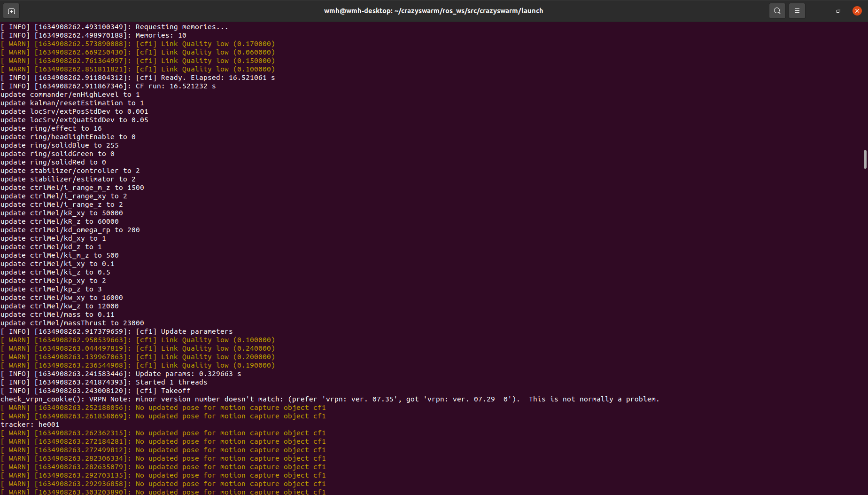868x495 pixels.
Task: Click 'update ctrlMel/kp_z to 3' line
Action: pyautogui.click(x=51, y=289)
